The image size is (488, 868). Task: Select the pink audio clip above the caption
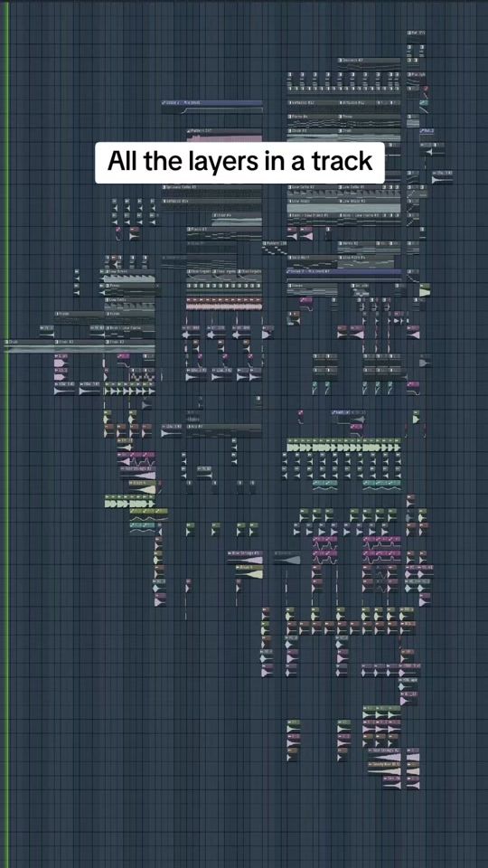[225, 137]
